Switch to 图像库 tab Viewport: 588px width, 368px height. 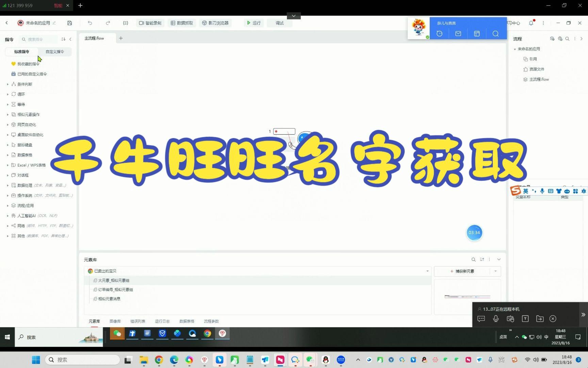[115, 321]
